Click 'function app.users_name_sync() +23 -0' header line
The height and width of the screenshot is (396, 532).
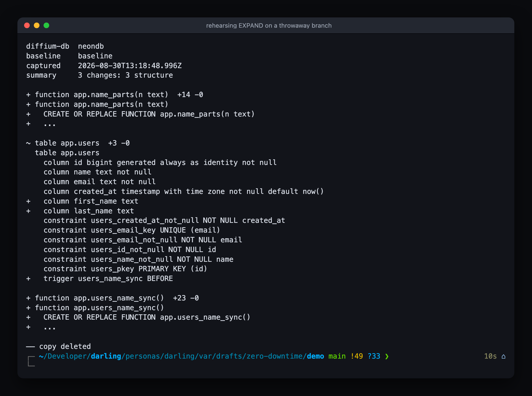pyautogui.click(x=112, y=298)
